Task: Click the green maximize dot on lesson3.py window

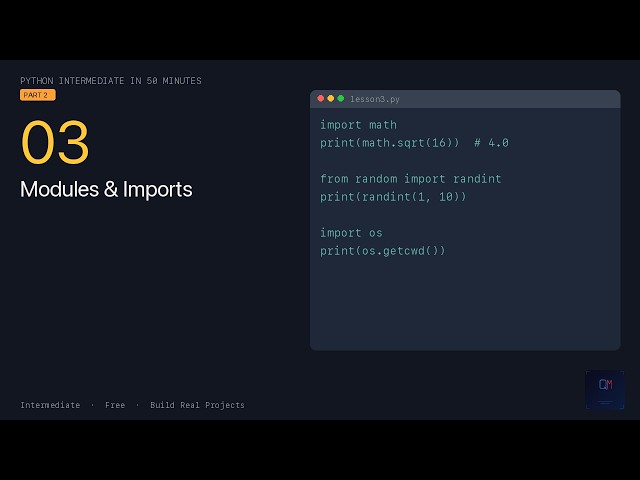Action: [341, 98]
